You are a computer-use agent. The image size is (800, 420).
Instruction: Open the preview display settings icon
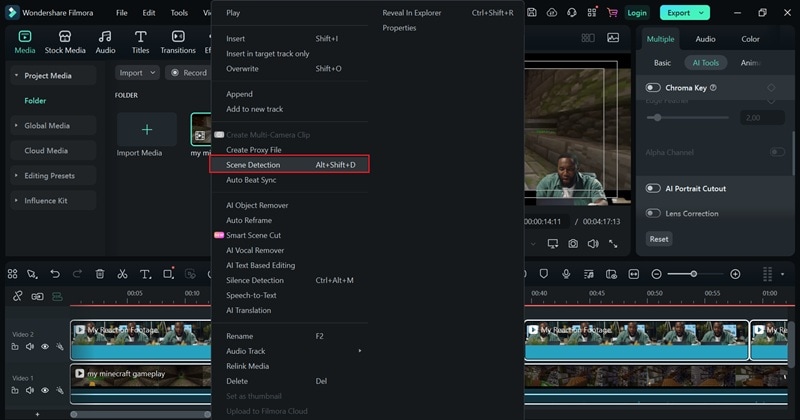553,244
